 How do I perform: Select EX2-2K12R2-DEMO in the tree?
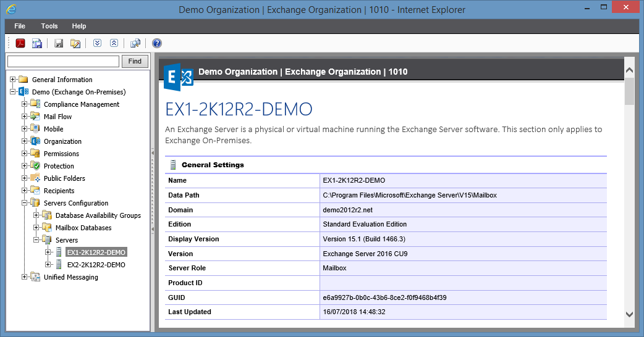[x=96, y=265]
